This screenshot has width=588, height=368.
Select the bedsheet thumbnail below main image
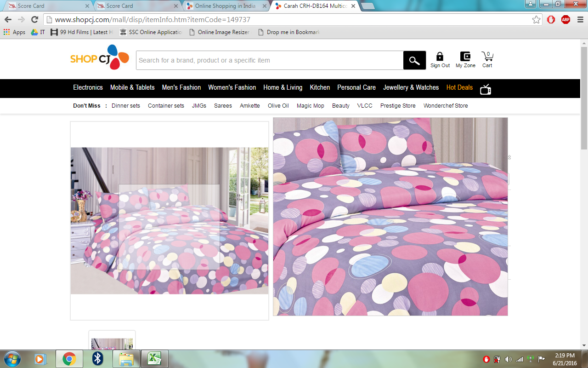(112, 343)
